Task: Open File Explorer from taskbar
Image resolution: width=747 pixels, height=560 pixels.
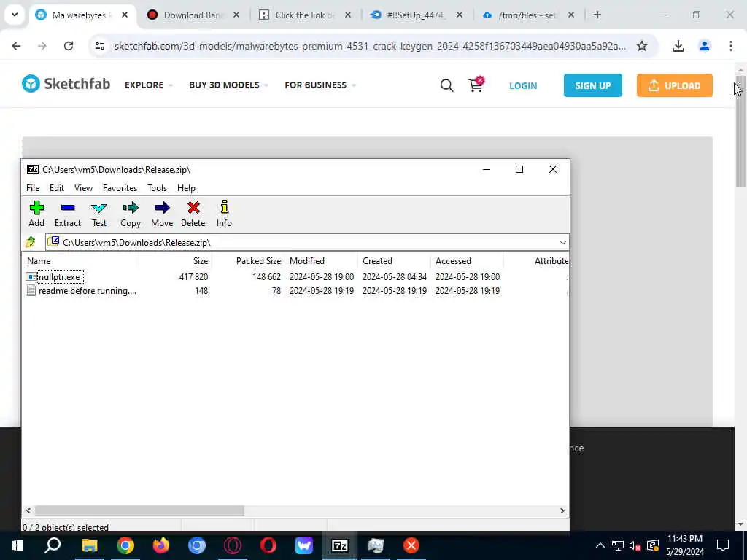Action: [89, 545]
